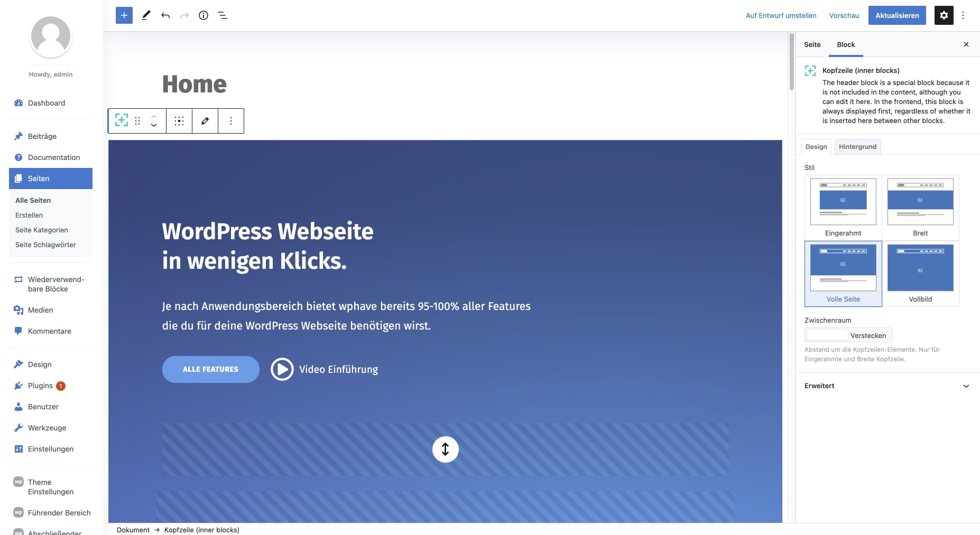Go to Alle Seiten submenu
This screenshot has width=980, height=535.
pyautogui.click(x=33, y=200)
